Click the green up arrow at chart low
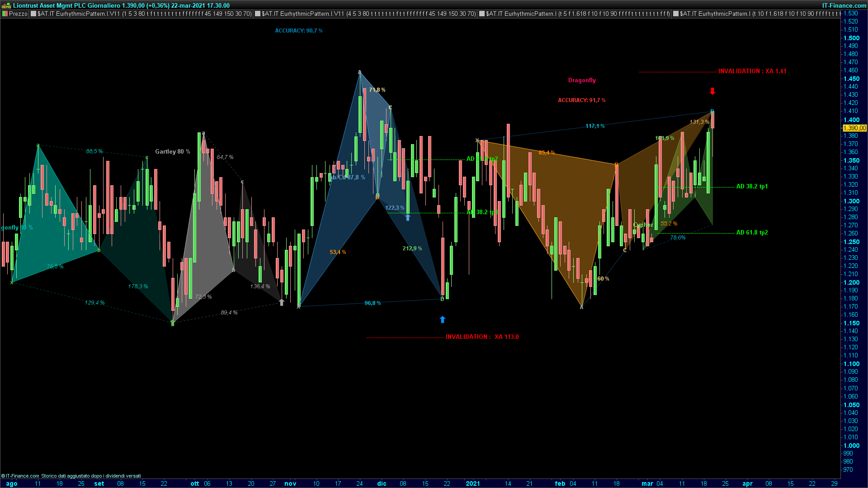 (172, 322)
